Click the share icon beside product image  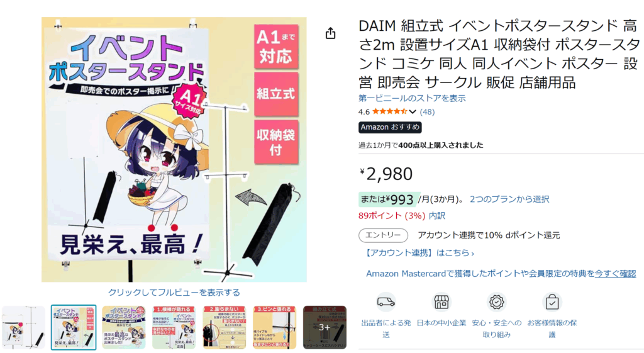coord(331,33)
